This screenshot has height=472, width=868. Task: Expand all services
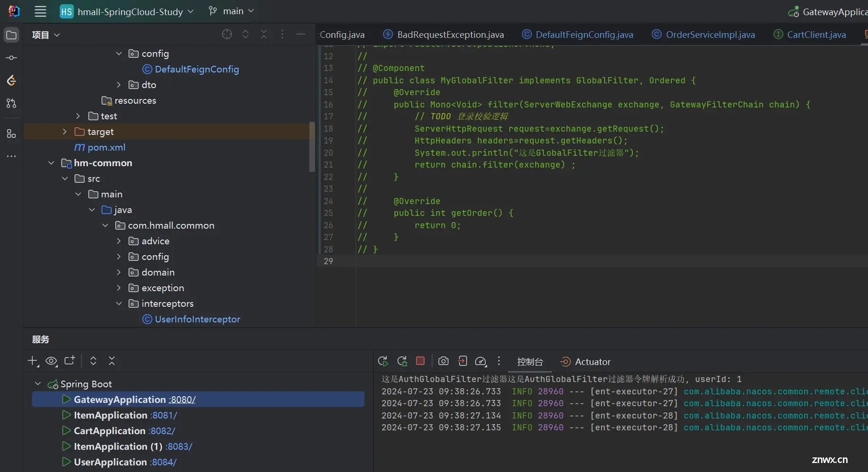pos(93,361)
